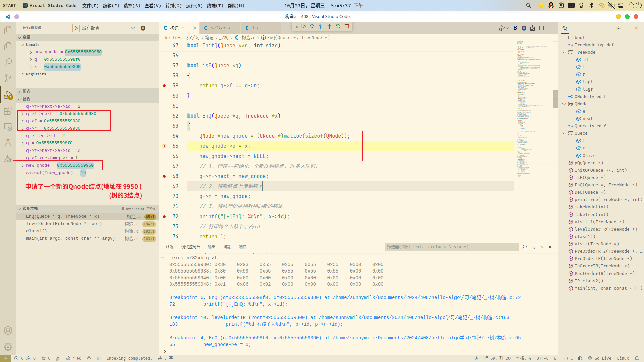The width and height of the screenshot is (644, 362).
Task: Switch to the malloc.c editor tab
Action: click(220, 28)
